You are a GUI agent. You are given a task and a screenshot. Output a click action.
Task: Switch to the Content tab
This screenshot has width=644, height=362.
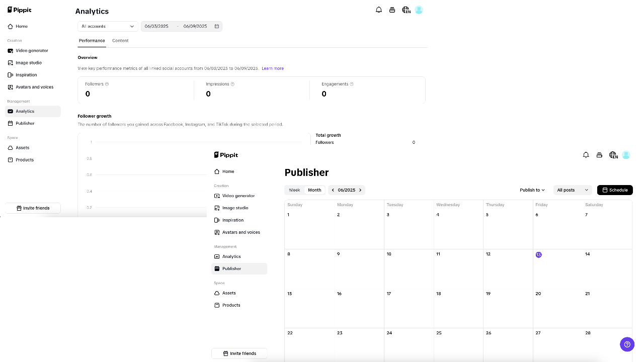[120, 40]
